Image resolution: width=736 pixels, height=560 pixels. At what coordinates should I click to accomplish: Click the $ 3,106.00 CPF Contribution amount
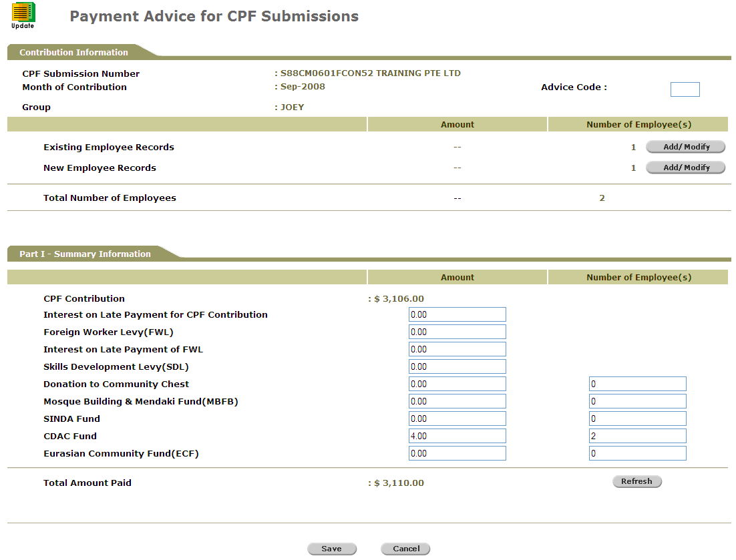point(399,299)
